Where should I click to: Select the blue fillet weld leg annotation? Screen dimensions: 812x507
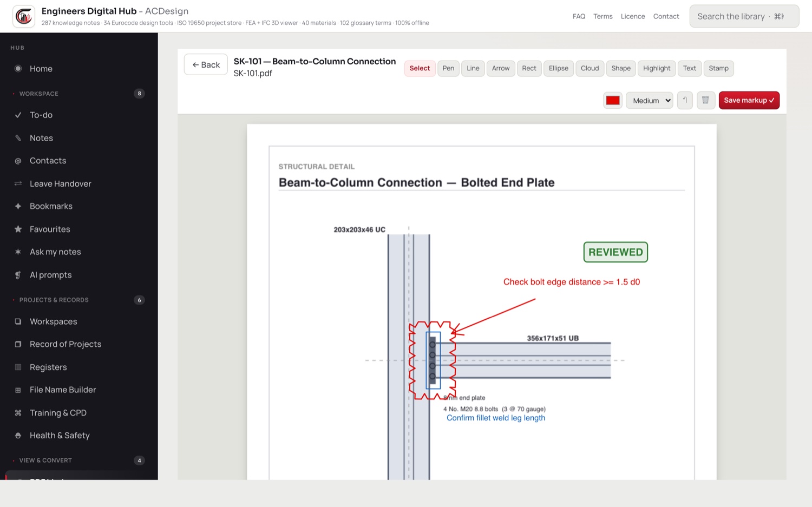tap(496, 418)
